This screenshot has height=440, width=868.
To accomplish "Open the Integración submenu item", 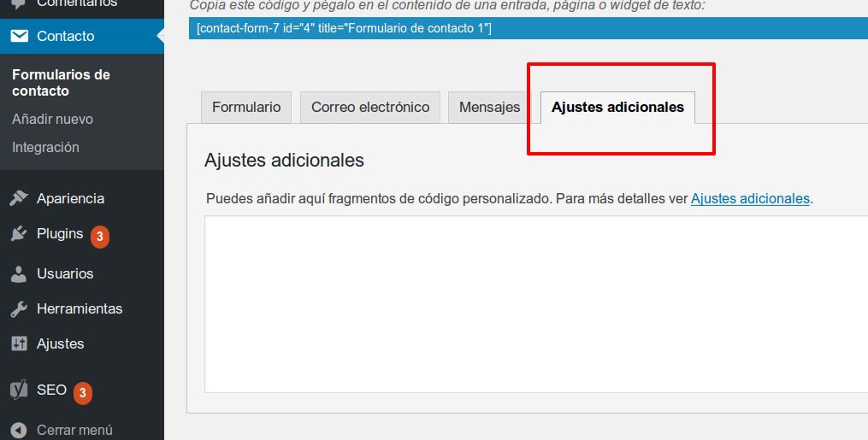I will pyautogui.click(x=45, y=147).
